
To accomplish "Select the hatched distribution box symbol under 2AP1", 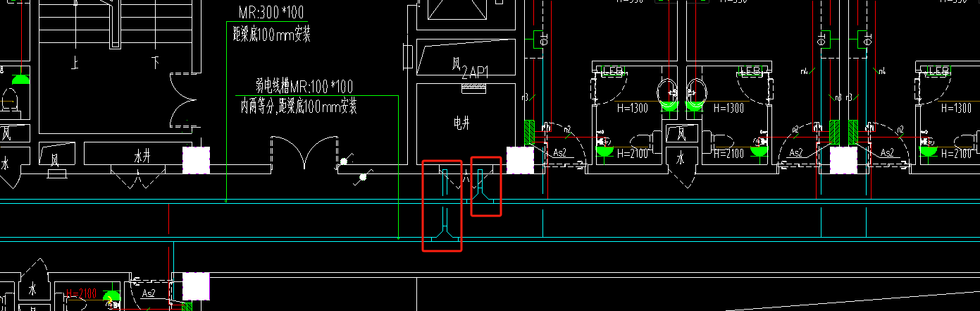I will tap(473, 88).
